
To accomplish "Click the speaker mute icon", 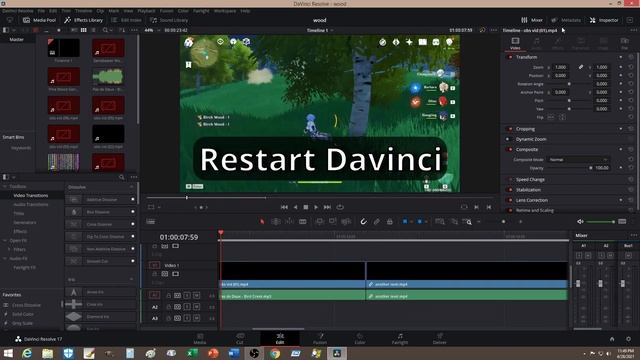I will click(x=580, y=222).
